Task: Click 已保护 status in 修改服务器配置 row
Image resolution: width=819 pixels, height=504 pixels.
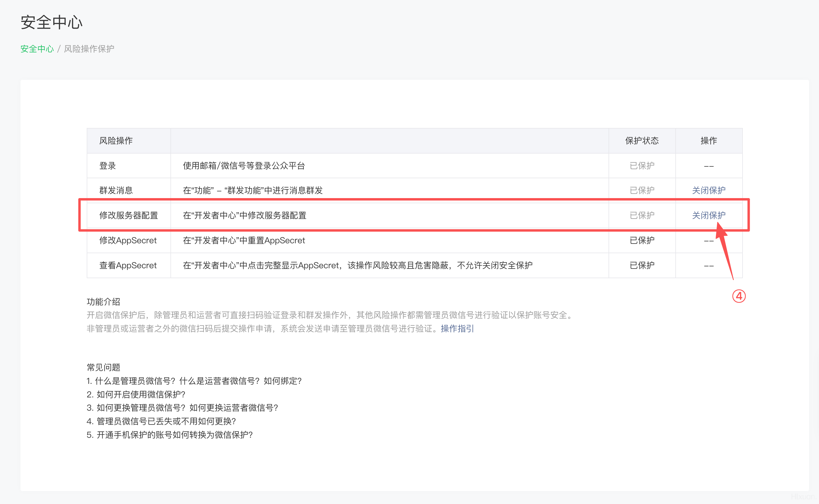Action: coord(642,215)
